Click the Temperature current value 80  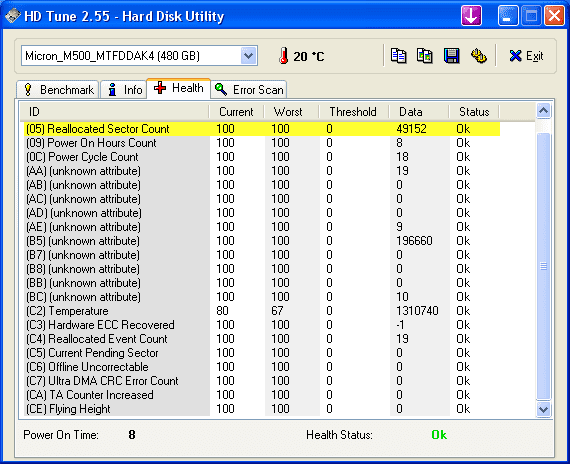pos(222,311)
